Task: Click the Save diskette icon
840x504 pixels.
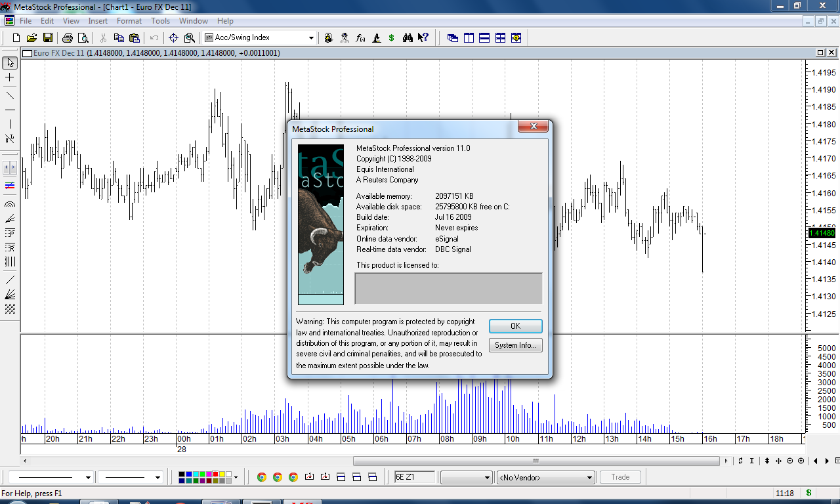Action: point(48,38)
